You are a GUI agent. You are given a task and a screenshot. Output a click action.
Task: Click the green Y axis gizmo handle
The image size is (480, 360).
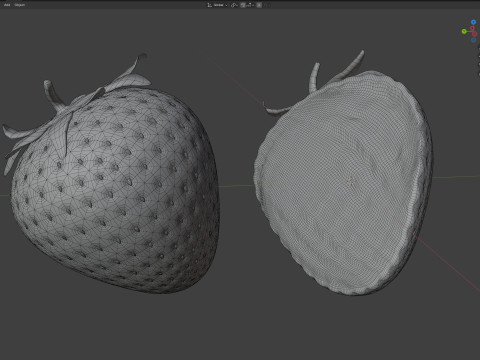pyautogui.click(x=464, y=31)
